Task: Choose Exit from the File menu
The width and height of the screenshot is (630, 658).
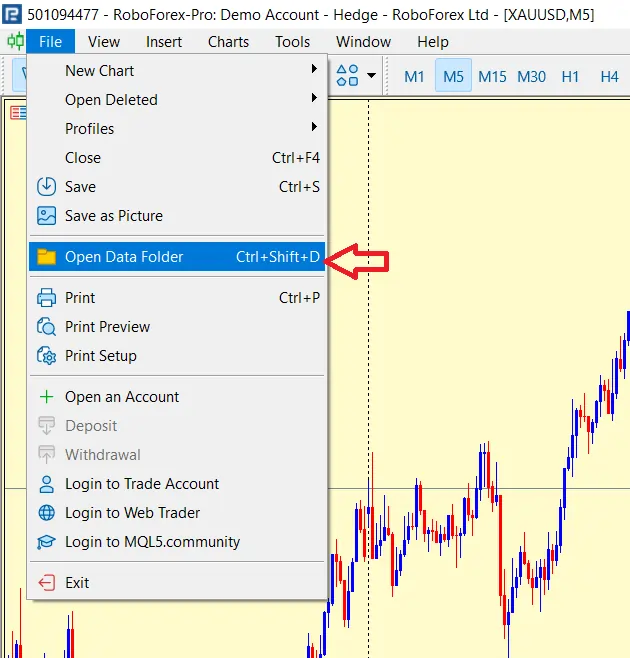Action: click(x=177, y=582)
